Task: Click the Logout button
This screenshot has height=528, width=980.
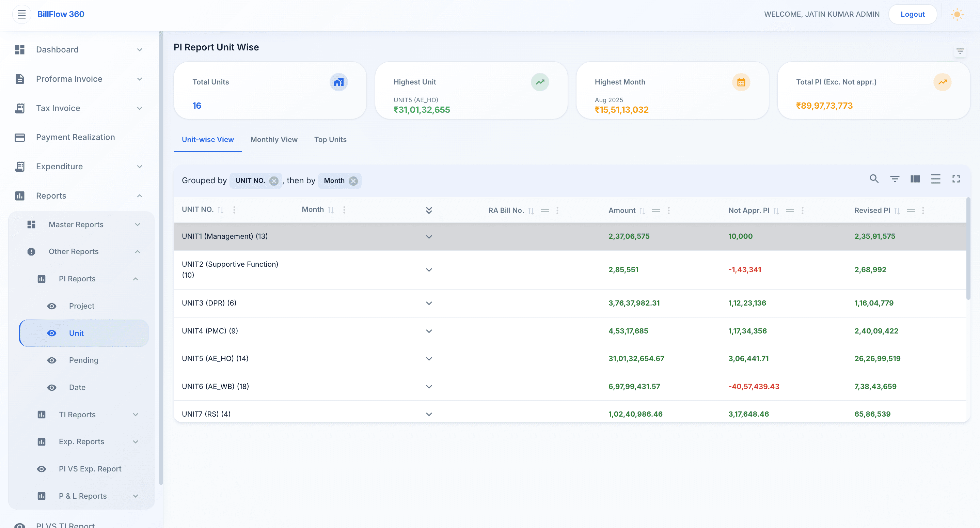Action: [x=912, y=14]
